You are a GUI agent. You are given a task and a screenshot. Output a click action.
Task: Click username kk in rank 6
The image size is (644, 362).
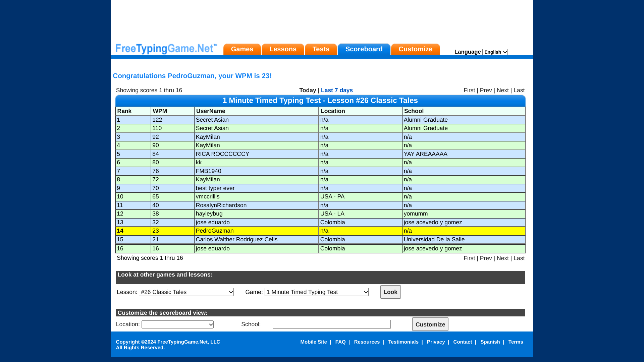pos(199,163)
